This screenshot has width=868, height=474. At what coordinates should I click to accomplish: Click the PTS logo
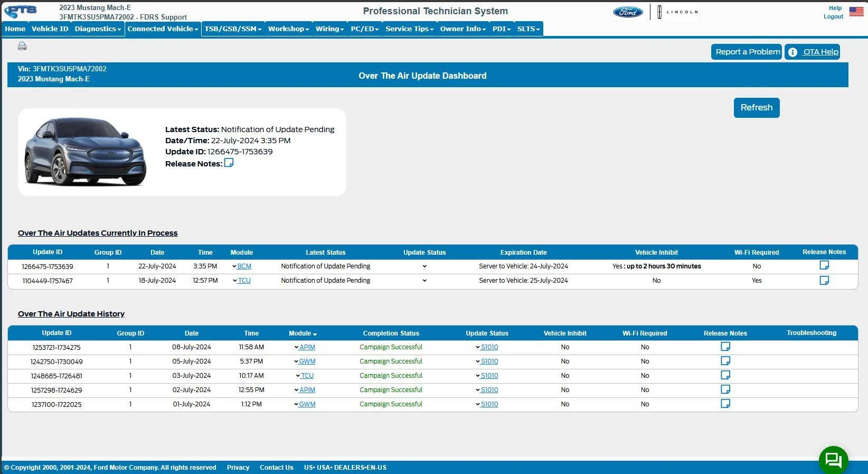pyautogui.click(x=21, y=11)
